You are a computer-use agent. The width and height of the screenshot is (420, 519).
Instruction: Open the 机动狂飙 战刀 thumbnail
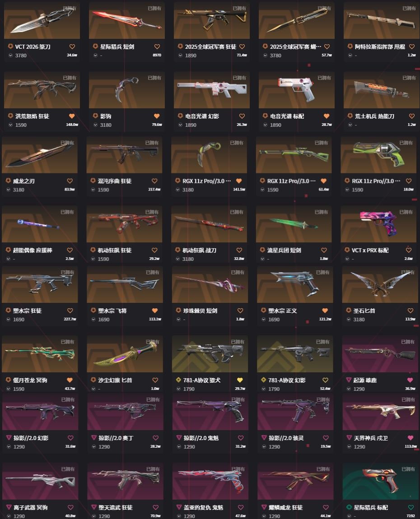pyautogui.click(x=209, y=224)
